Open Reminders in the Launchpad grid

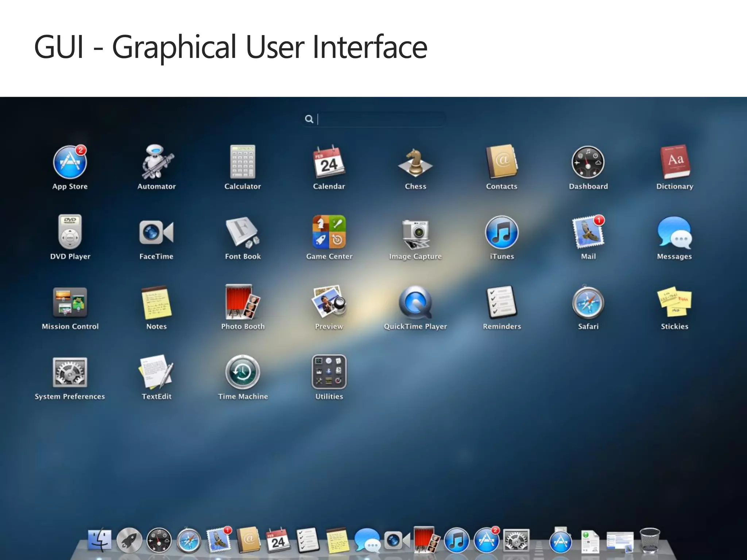pos(502,302)
